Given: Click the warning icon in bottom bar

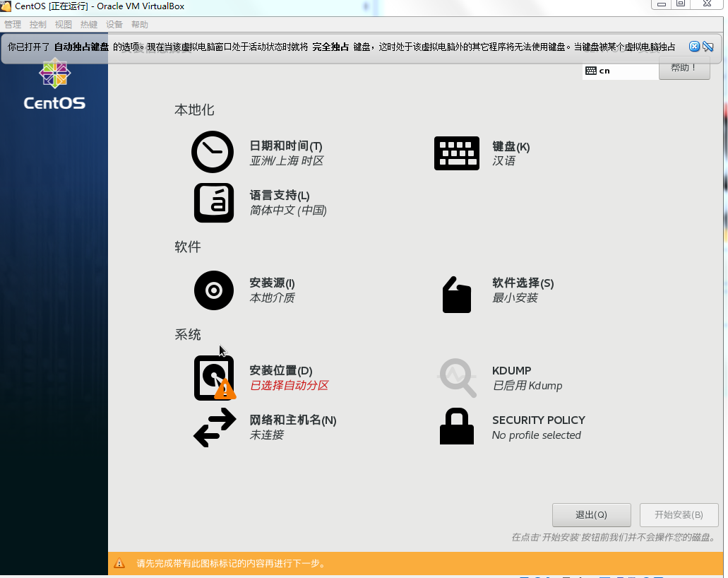Looking at the screenshot, I should [x=119, y=563].
